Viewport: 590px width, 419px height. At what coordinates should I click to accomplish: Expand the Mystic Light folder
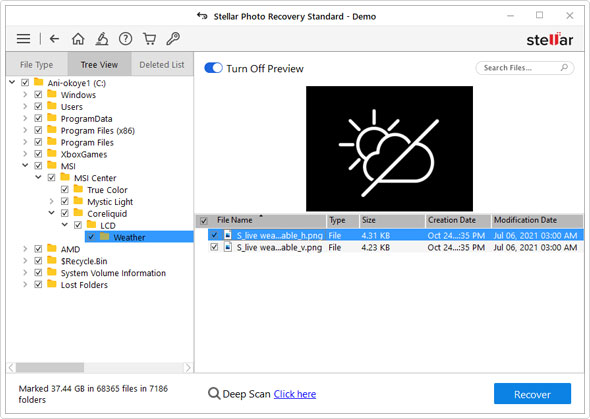[x=52, y=202]
